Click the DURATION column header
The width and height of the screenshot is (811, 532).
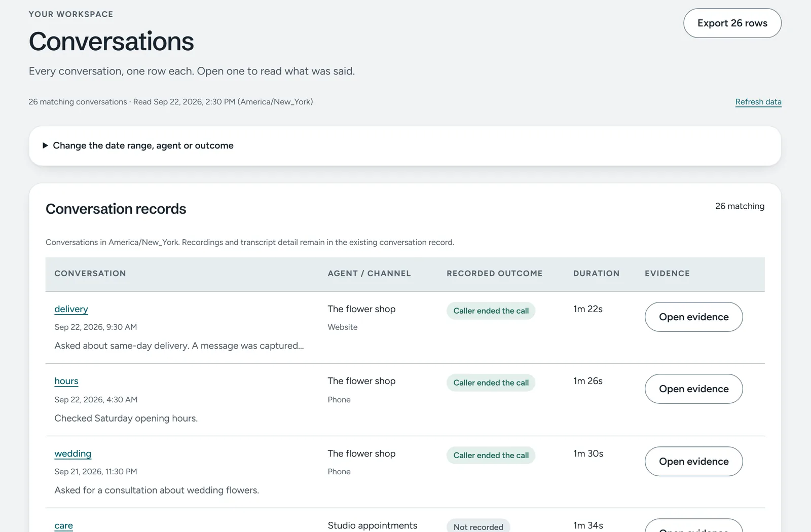[x=596, y=274]
